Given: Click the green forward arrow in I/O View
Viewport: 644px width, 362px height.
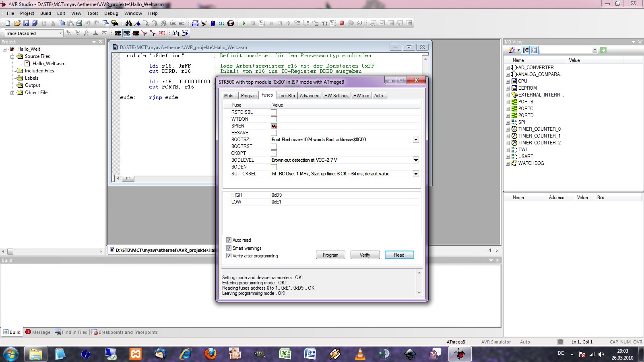Looking at the screenshot, I should (x=603, y=50).
